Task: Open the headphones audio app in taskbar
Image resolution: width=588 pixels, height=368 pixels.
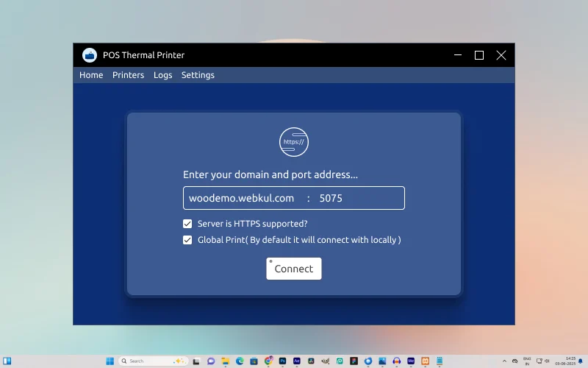Action: pyautogui.click(x=396, y=361)
